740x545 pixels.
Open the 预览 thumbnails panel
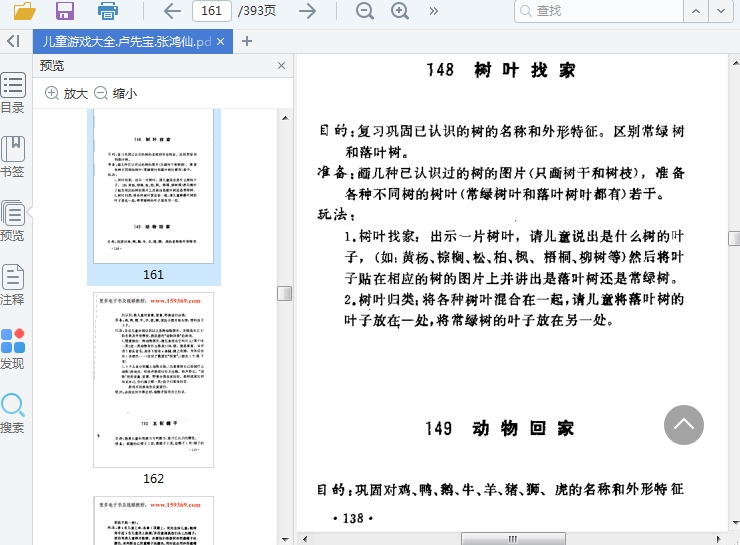click(x=13, y=221)
